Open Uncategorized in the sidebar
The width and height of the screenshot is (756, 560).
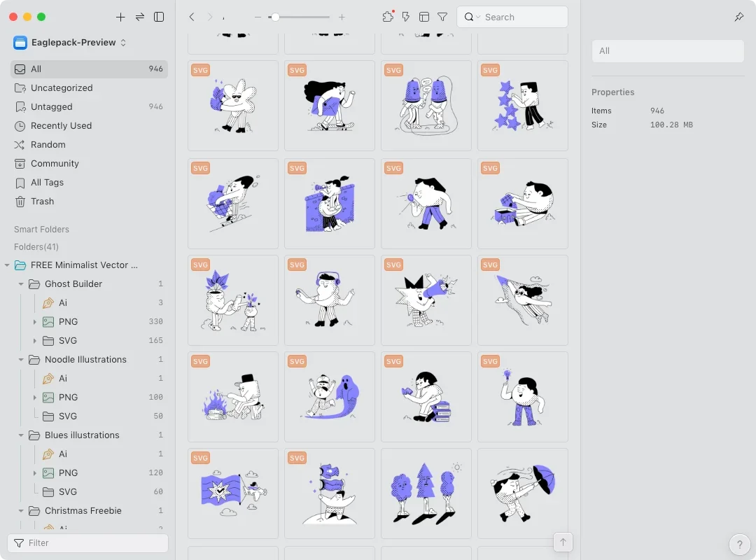click(x=89, y=87)
